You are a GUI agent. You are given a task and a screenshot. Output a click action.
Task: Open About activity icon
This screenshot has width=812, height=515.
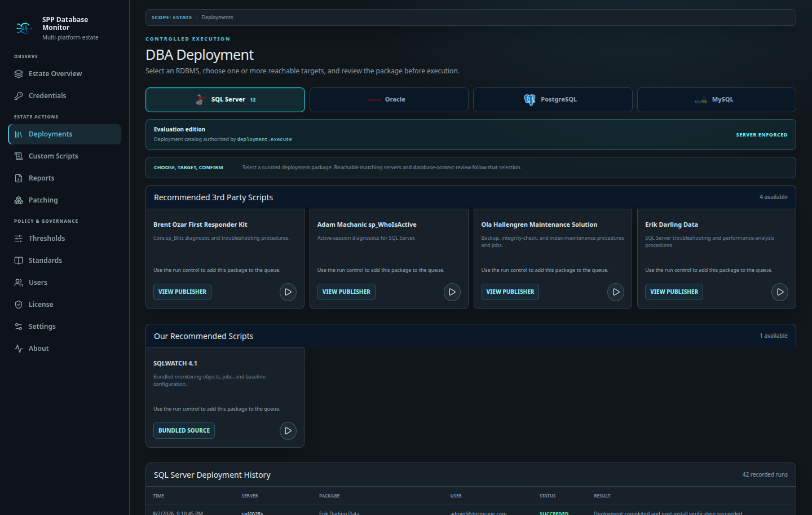[x=19, y=349]
